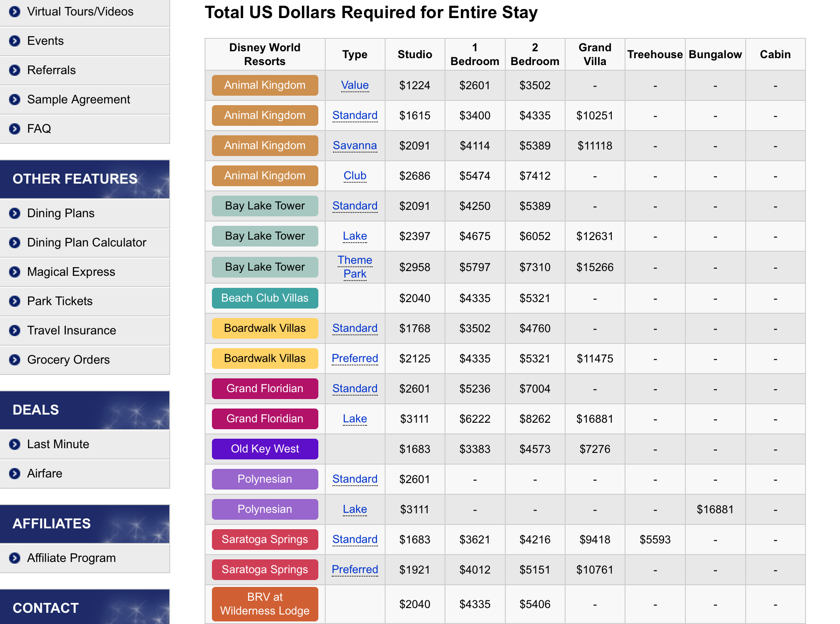The width and height of the screenshot is (840, 624).
Task: Click the Theme Park type link
Action: click(x=355, y=267)
